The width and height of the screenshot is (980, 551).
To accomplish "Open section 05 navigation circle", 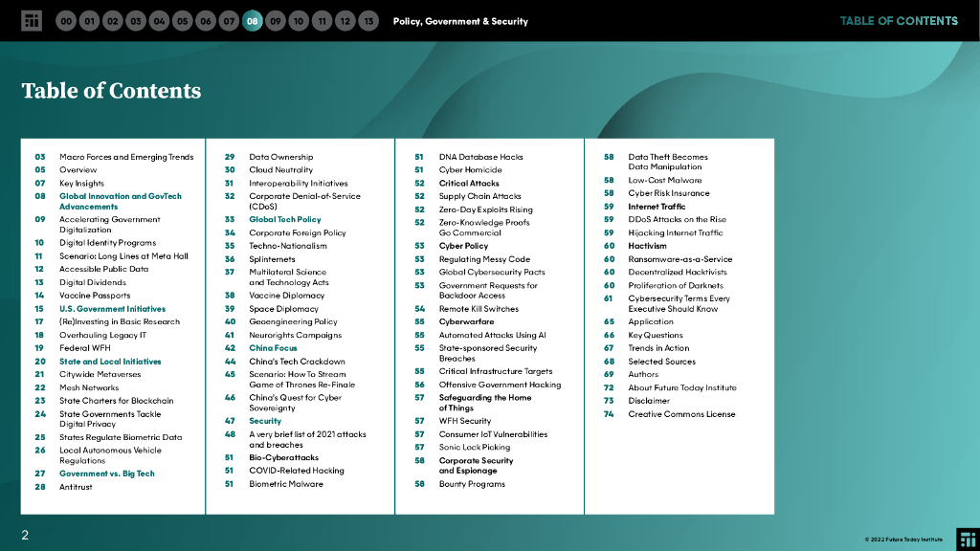I will tap(182, 21).
